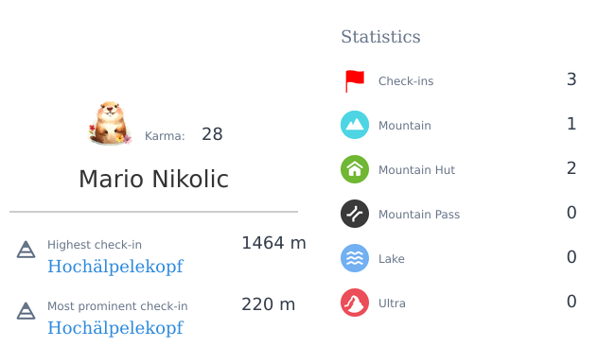Click the 1464 m elevation value
615x364 pixels.
(273, 243)
